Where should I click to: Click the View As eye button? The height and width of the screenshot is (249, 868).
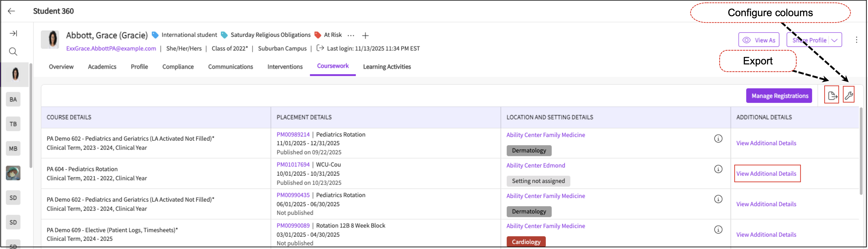click(x=759, y=40)
